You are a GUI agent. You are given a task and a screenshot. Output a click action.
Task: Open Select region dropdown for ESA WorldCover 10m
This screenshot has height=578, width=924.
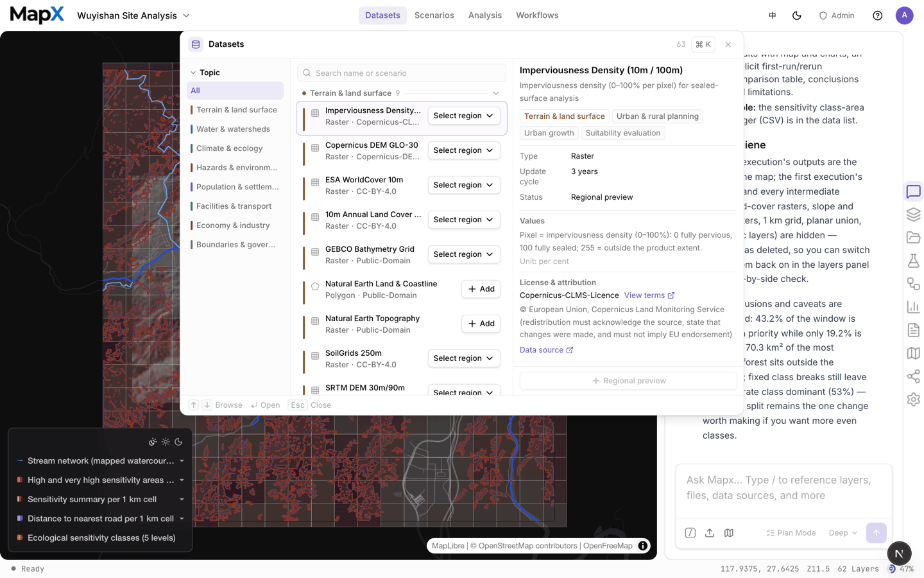464,185
